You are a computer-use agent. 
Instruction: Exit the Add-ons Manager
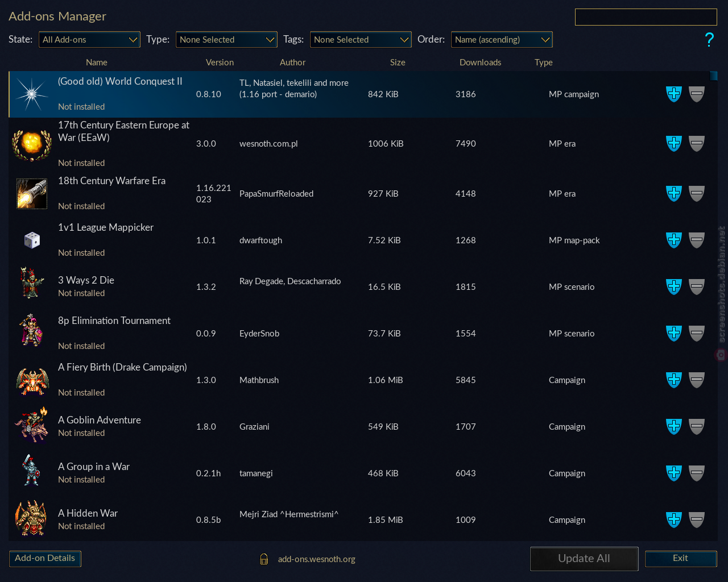[681, 559]
